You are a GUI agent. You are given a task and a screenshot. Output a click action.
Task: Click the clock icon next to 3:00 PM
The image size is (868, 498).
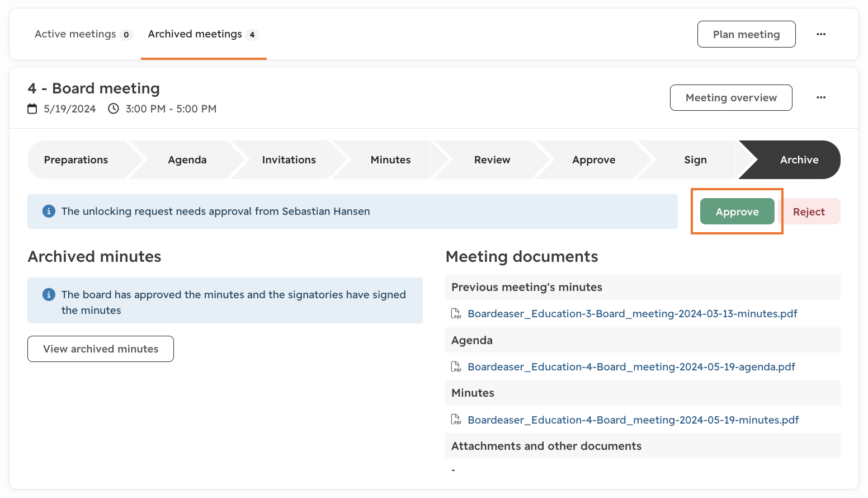(114, 109)
